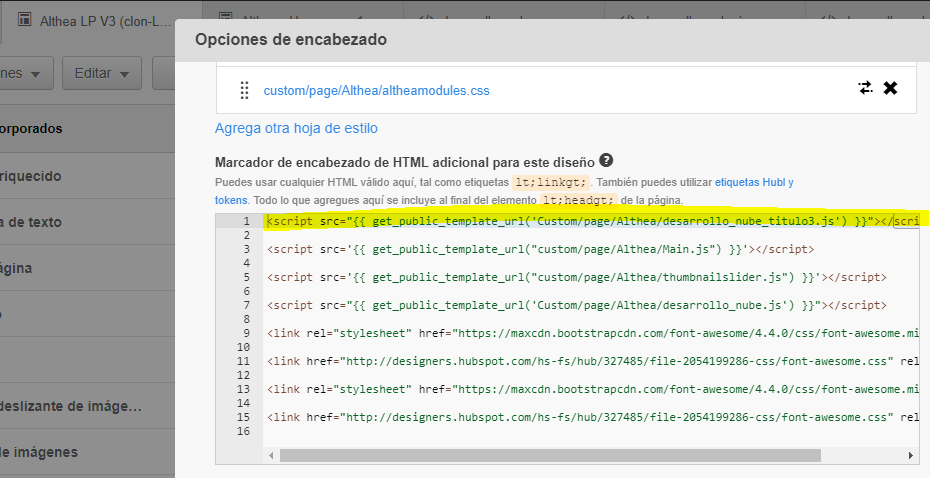Click the layout icon in the Althea LP V3 tab
930x478 pixels.
(x=24, y=20)
